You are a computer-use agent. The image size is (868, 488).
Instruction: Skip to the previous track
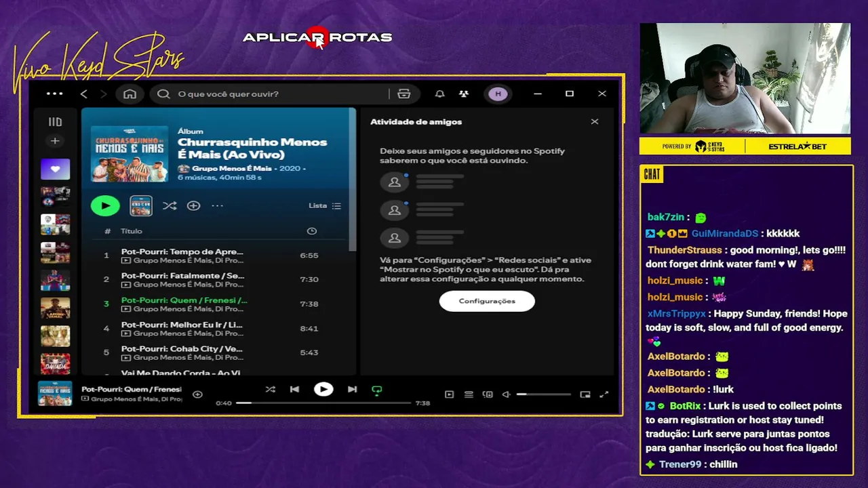(x=294, y=389)
